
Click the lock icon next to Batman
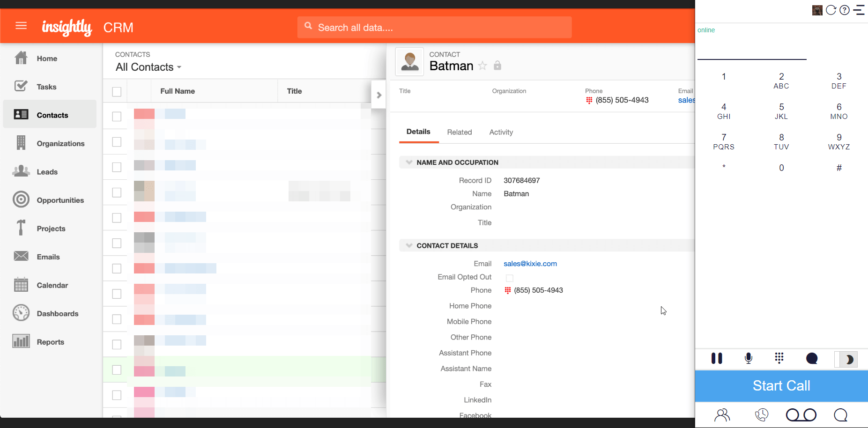497,66
